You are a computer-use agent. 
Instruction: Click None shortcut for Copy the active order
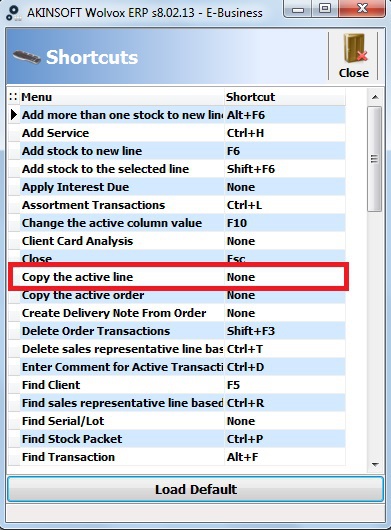[285, 295]
